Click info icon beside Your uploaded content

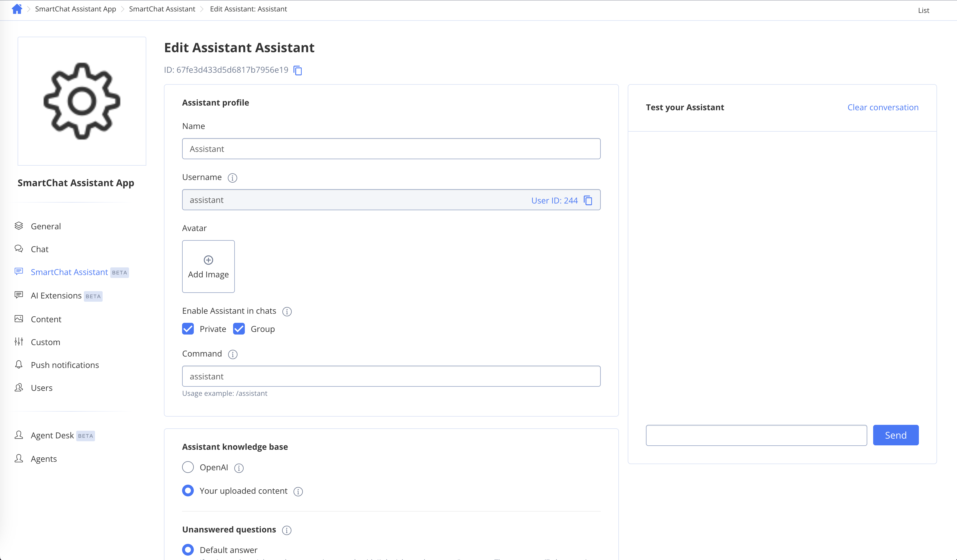(298, 492)
